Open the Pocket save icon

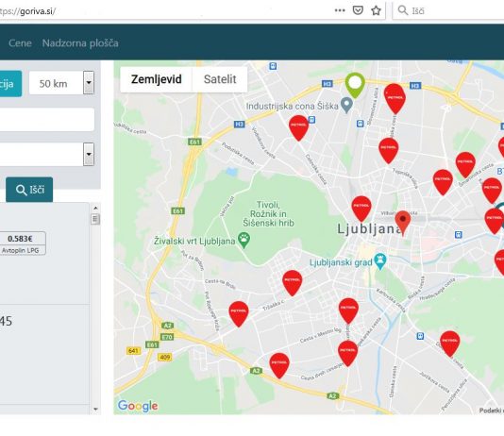[358, 10]
